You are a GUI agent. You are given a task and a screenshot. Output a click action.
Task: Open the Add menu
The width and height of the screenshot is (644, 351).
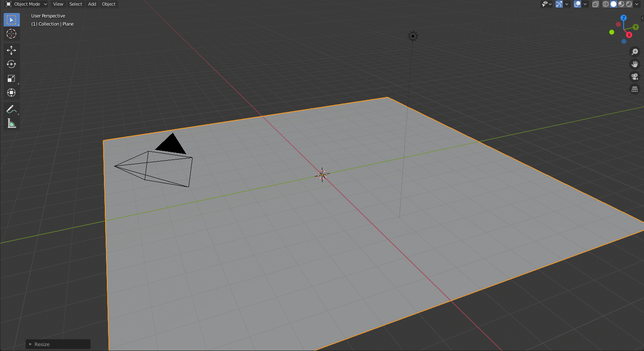coord(92,4)
